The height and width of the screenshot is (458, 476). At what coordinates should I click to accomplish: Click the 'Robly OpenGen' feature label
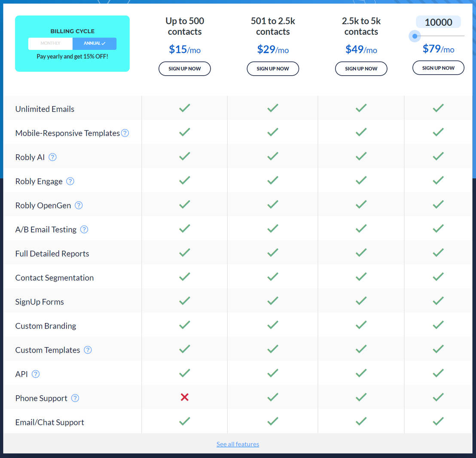43,206
